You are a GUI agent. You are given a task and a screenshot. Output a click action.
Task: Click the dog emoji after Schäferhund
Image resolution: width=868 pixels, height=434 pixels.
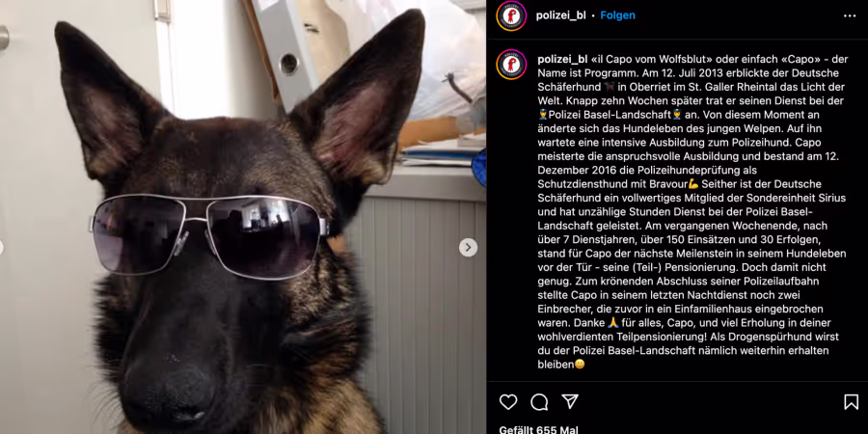(609, 87)
